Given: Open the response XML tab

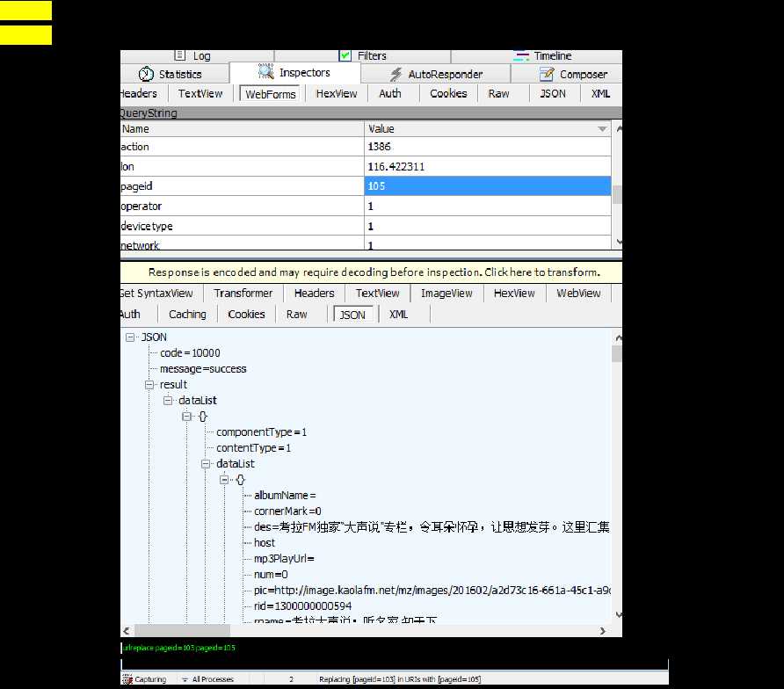Looking at the screenshot, I should click(x=398, y=315).
